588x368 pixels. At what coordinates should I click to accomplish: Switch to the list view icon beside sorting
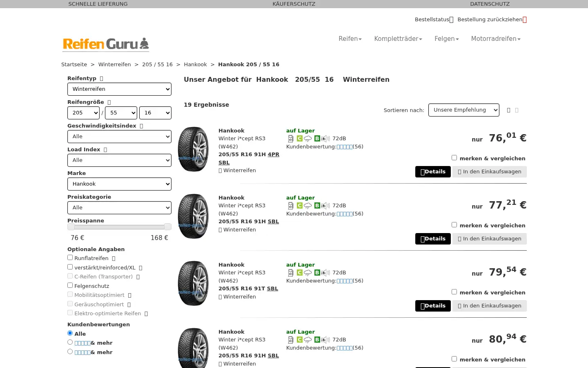(x=508, y=110)
